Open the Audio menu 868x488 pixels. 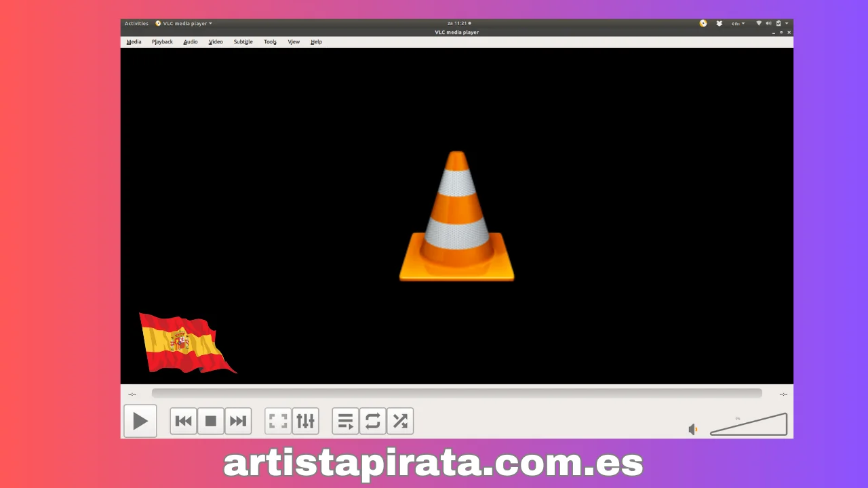pyautogui.click(x=191, y=42)
